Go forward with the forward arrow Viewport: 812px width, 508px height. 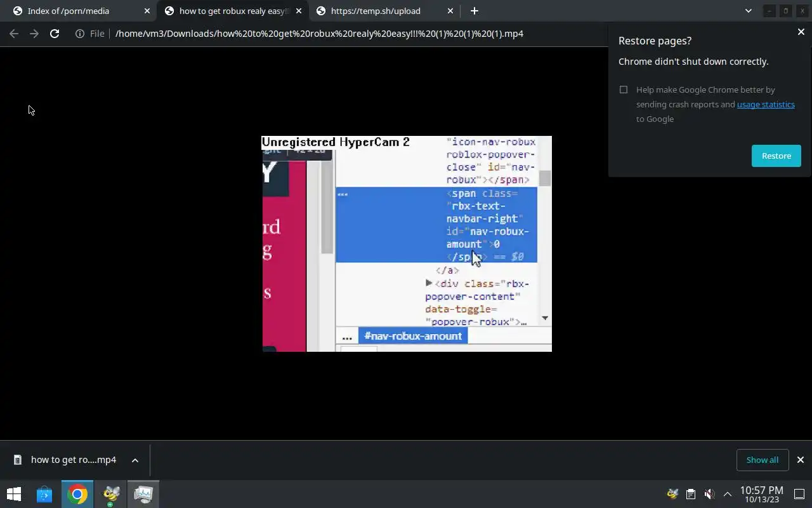point(34,34)
